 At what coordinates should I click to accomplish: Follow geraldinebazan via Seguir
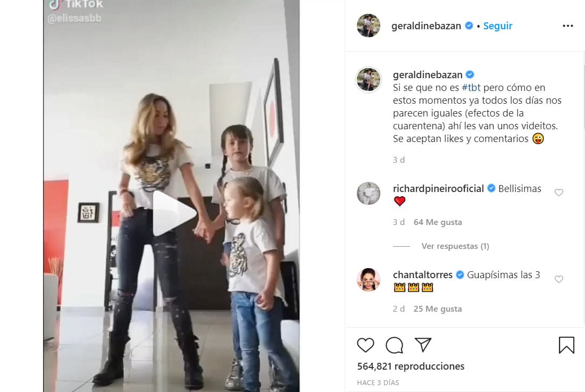pyautogui.click(x=498, y=26)
